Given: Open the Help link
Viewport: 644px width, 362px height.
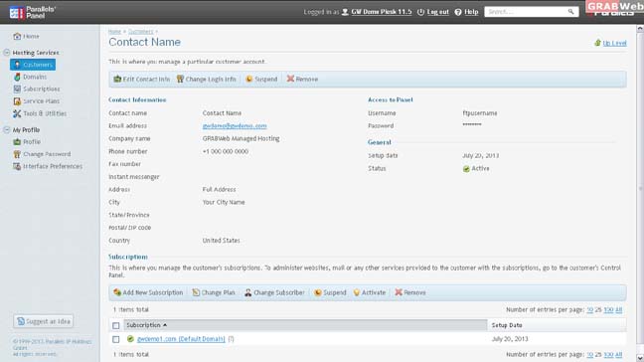Looking at the screenshot, I should tap(471, 12).
